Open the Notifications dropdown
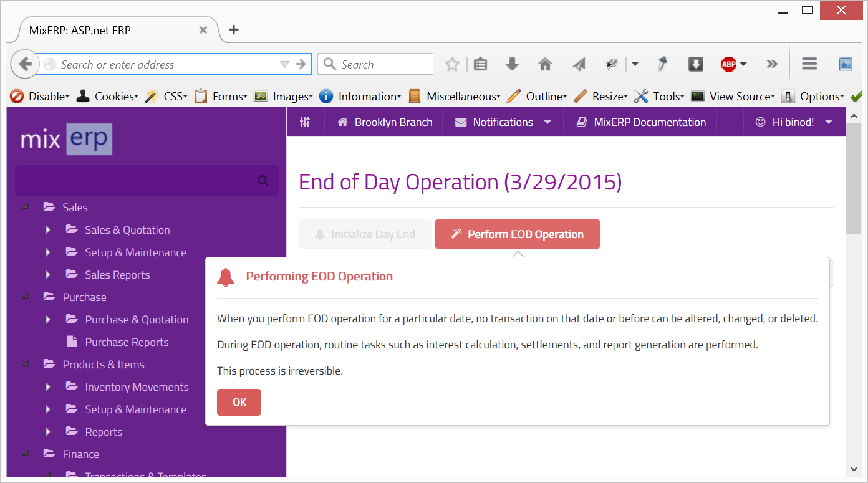This screenshot has height=483, width=868. pyautogui.click(x=503, y=122)
